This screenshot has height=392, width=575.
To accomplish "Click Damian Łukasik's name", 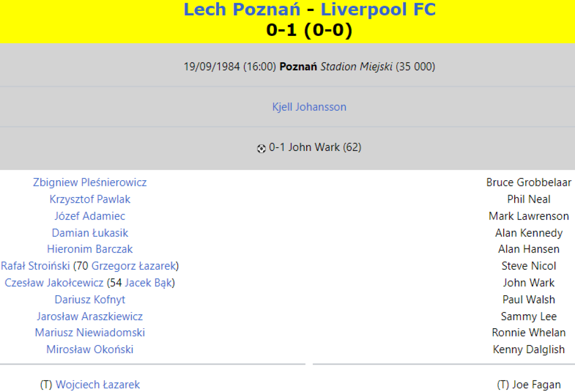I will click(x=90, y=233).
